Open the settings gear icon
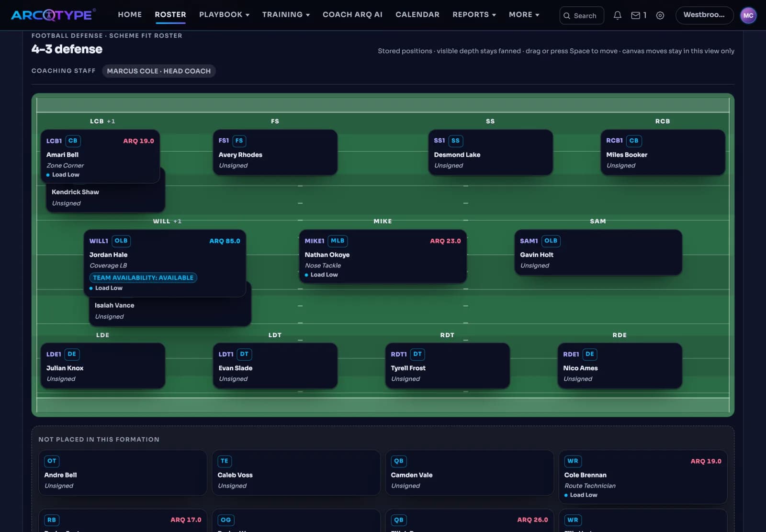766x532 pixels. [660, 15]
